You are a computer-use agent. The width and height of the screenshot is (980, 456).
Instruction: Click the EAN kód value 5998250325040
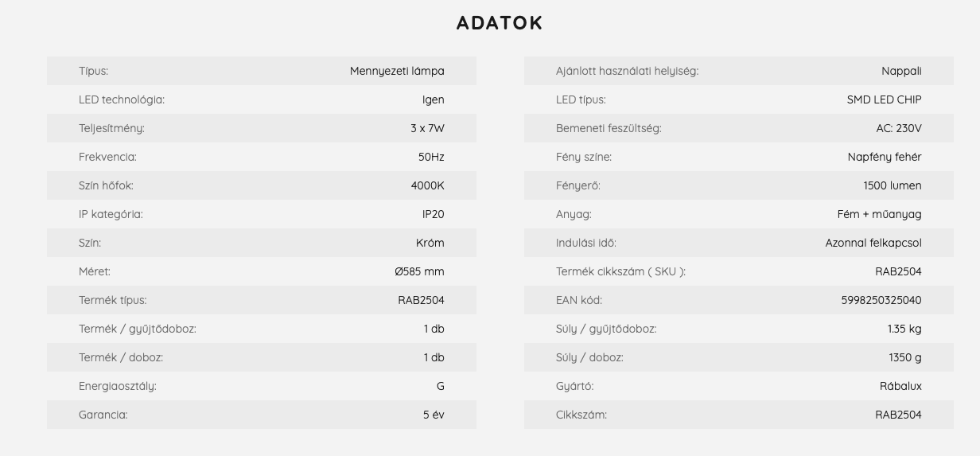tap(881, 300)
